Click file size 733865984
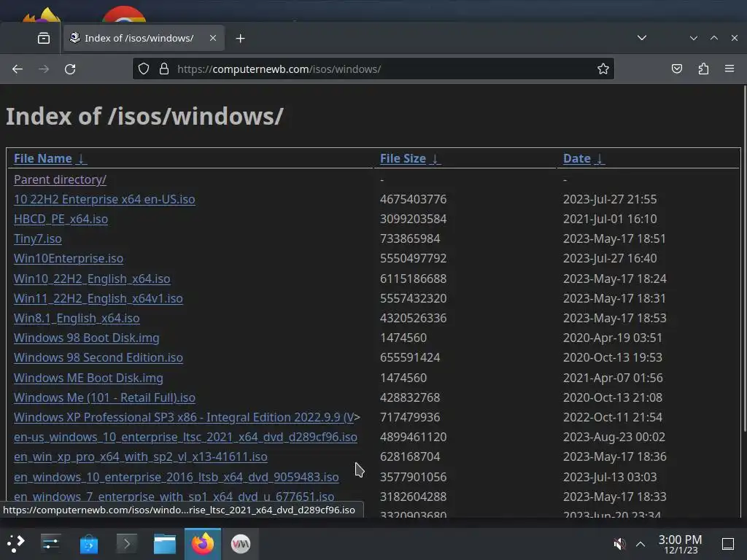Image resolution: width=747 pixels, height=560 pixels. (x=410, y=238)
